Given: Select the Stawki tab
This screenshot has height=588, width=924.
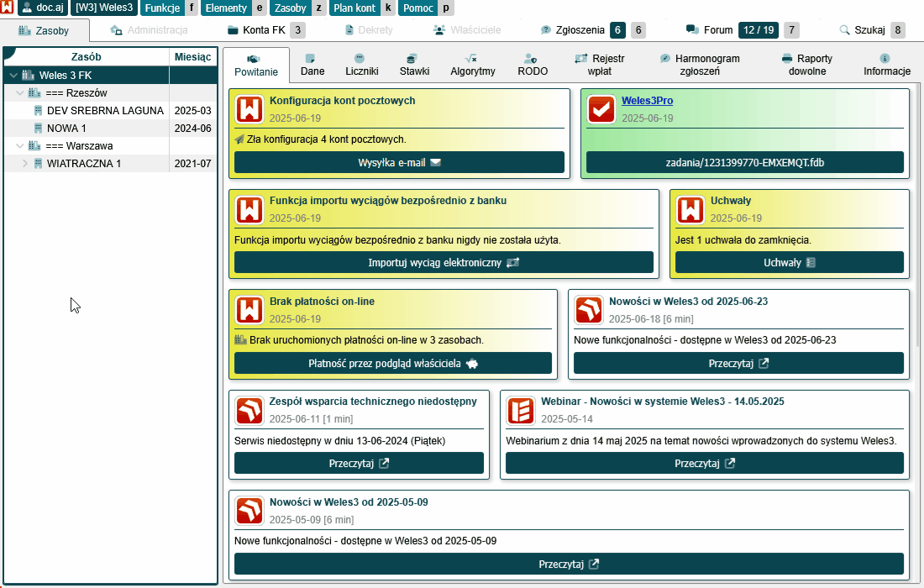Looking at the screenshot, I should pyautogui.click(x=414, y=65).
